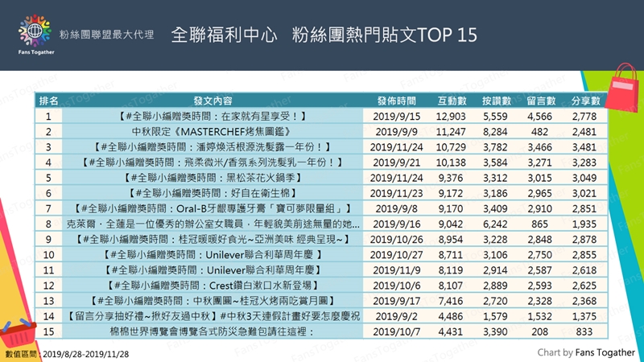
Task: Click the interaction count '12,903'
Action: tap(451, 116)
